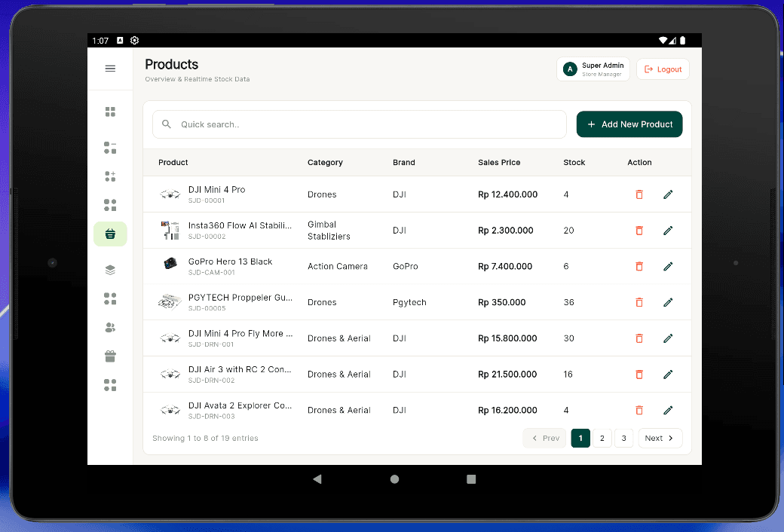Go to pagination page 3
The height and width of the screenshot is (532, 784).
623,438
